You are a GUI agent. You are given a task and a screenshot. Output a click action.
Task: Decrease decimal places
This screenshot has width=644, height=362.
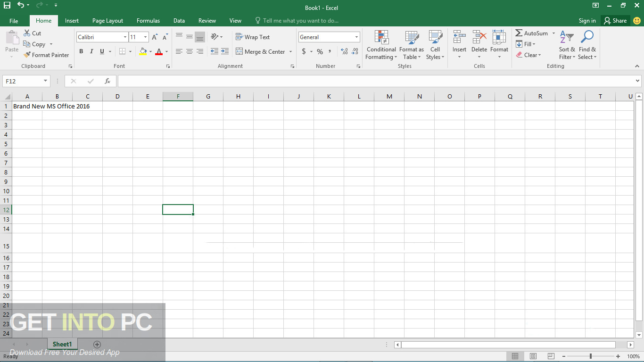[x=355, y=51]
